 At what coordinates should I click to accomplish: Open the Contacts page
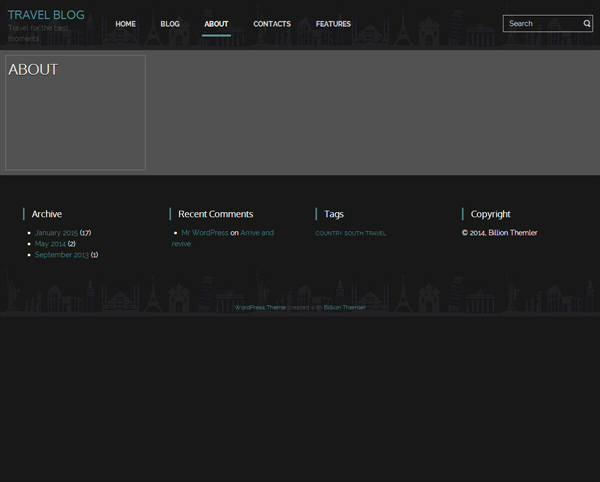point(272,24)
